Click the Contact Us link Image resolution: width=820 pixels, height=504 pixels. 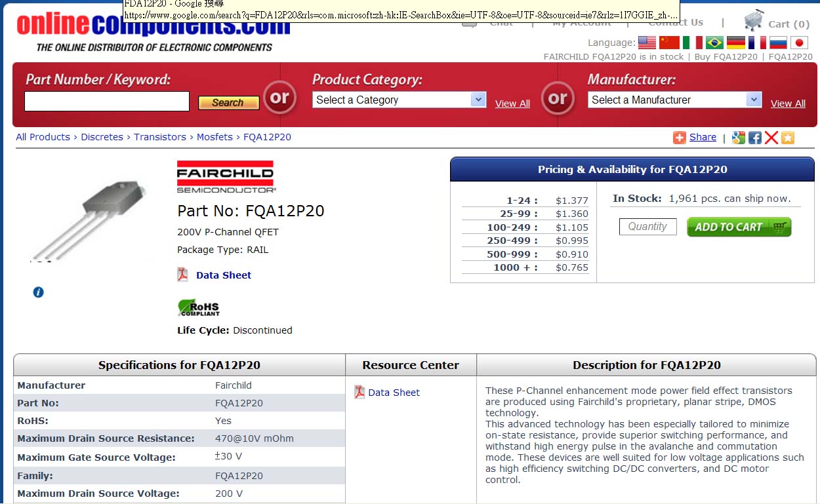coord(676,22)
